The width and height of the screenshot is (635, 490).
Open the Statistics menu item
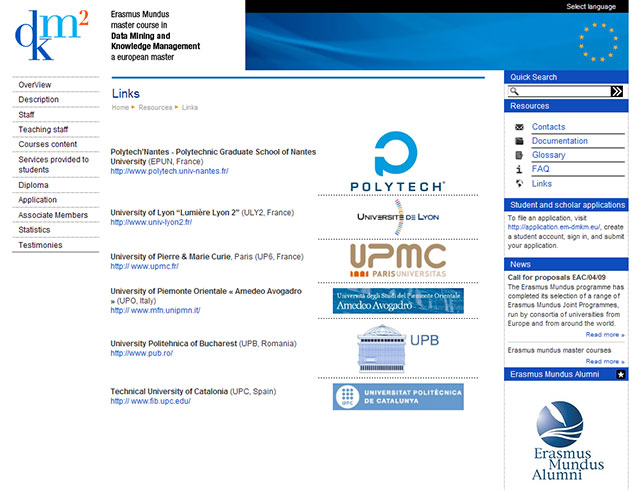point(34,230)
